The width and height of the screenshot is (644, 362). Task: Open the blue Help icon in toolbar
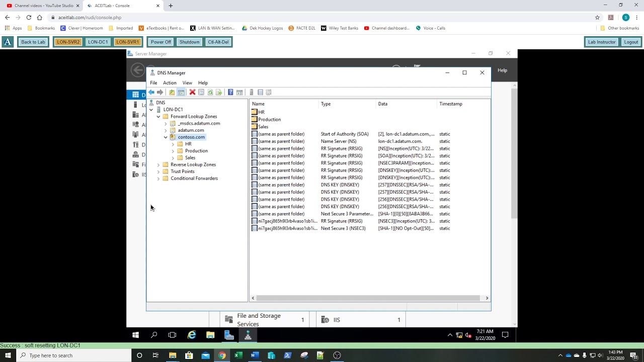[230, 93]
